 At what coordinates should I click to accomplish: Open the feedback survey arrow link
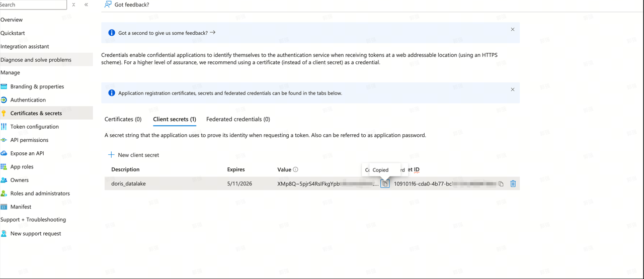(213, 33)
